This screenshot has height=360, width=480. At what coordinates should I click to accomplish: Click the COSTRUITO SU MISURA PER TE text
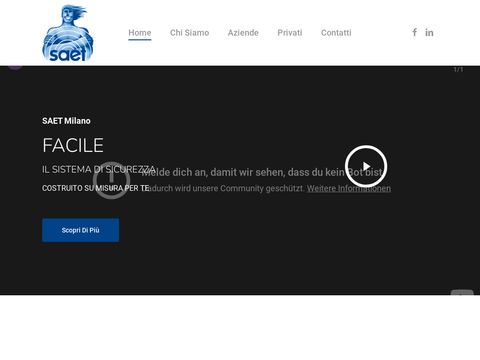(96, 188)
